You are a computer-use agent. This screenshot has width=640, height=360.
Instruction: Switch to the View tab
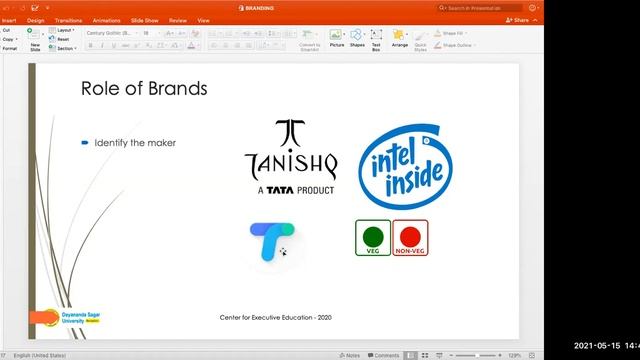coord(203,20)
